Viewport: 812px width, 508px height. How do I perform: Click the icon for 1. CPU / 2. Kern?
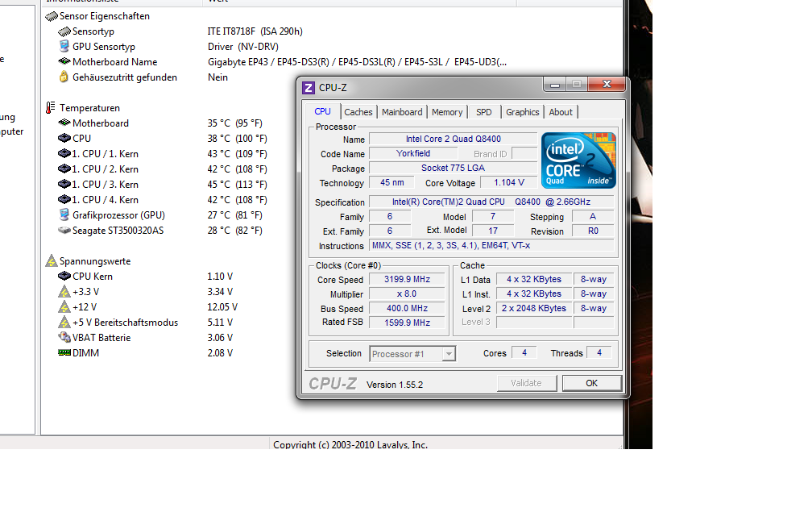64,169
